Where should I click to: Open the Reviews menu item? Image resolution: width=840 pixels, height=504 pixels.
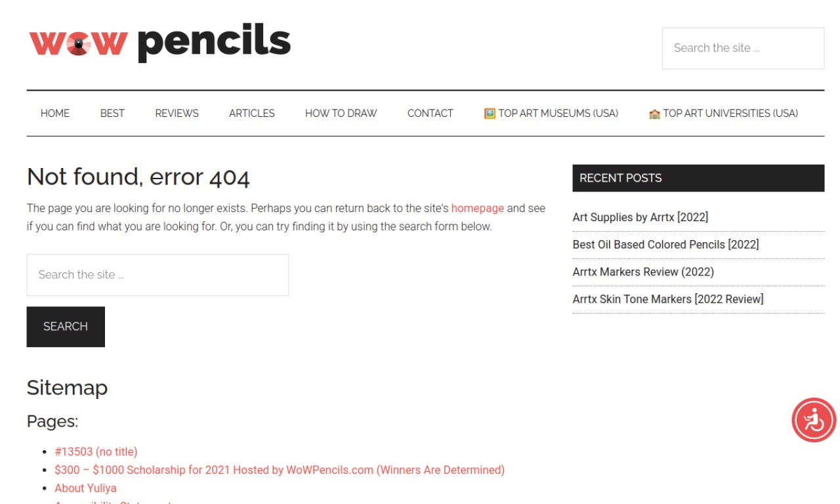[177, 113]
